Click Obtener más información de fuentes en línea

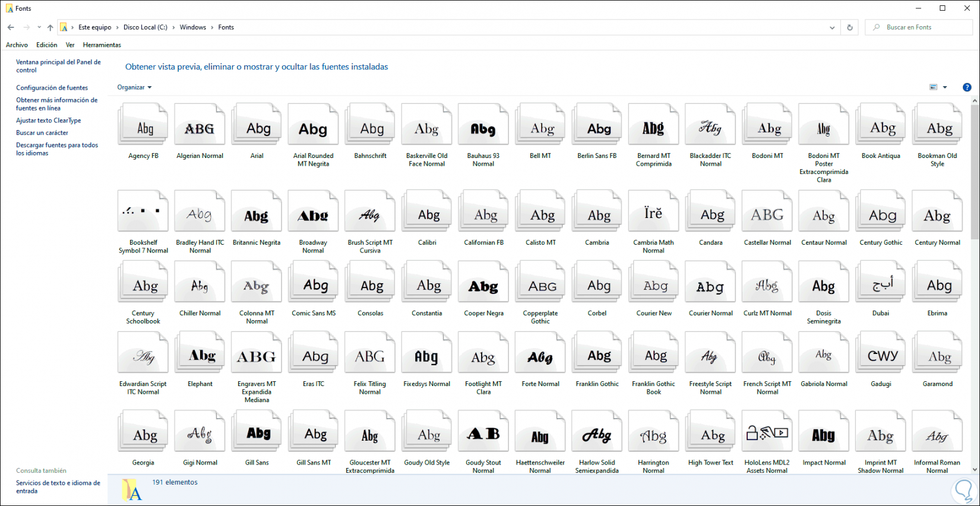coord(56,104)
